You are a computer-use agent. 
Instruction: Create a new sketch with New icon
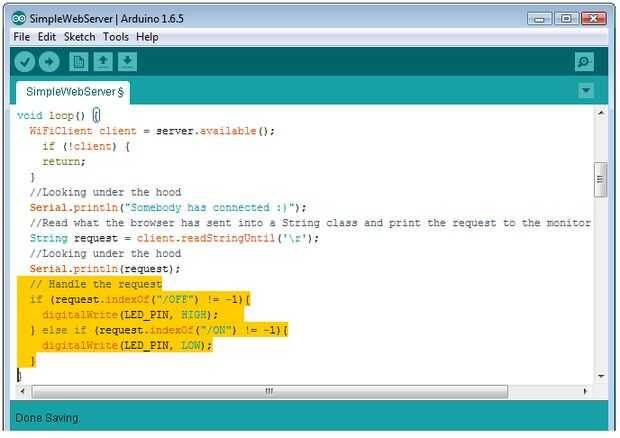pyautogui.click(x=79, y=62)
